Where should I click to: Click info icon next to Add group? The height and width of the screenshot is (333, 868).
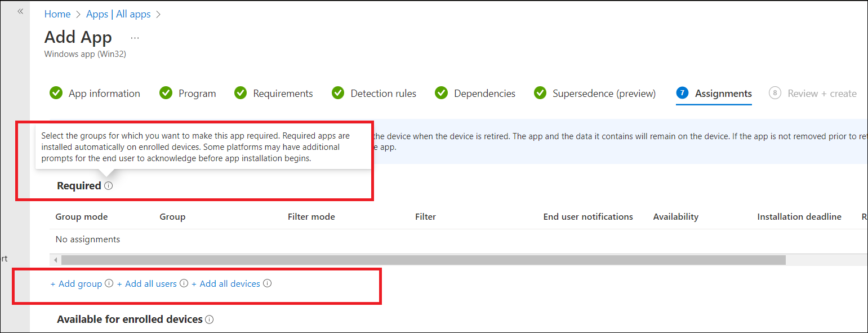tap(109, 283)
